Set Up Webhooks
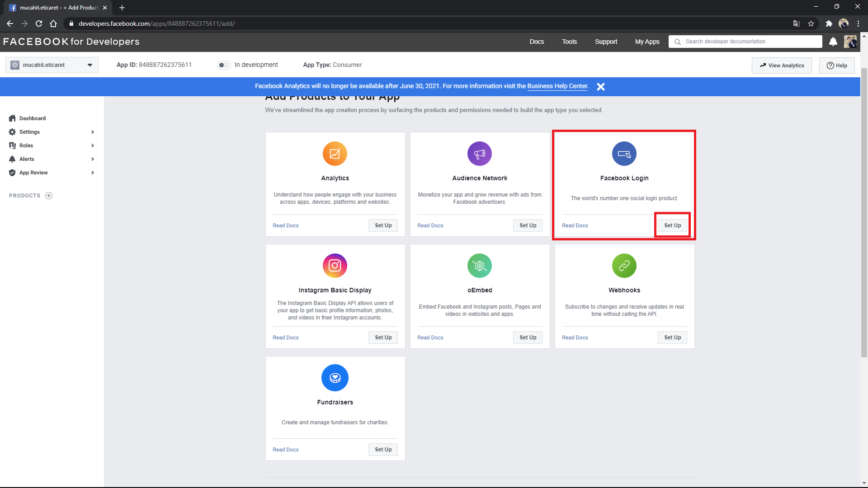Viewport: 868px width, 488px height. (672, 338)
